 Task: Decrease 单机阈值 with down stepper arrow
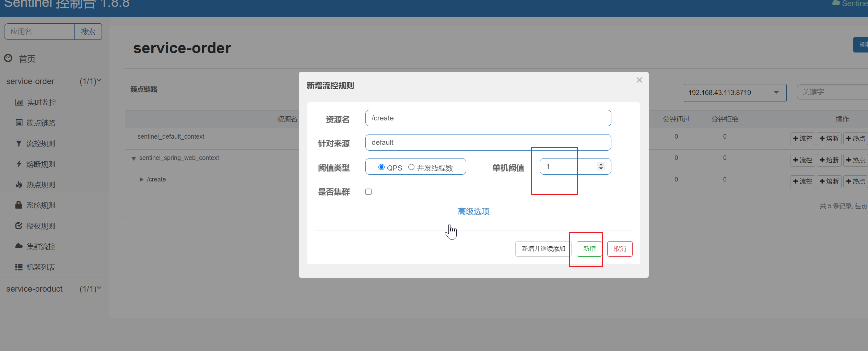[x=601, y=168]
